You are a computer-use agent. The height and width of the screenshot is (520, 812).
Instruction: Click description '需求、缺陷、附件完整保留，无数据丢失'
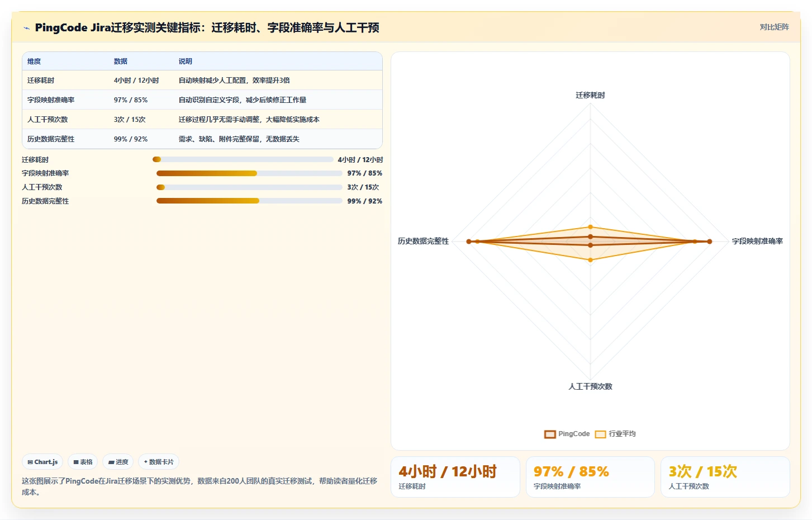coord(239,139)
